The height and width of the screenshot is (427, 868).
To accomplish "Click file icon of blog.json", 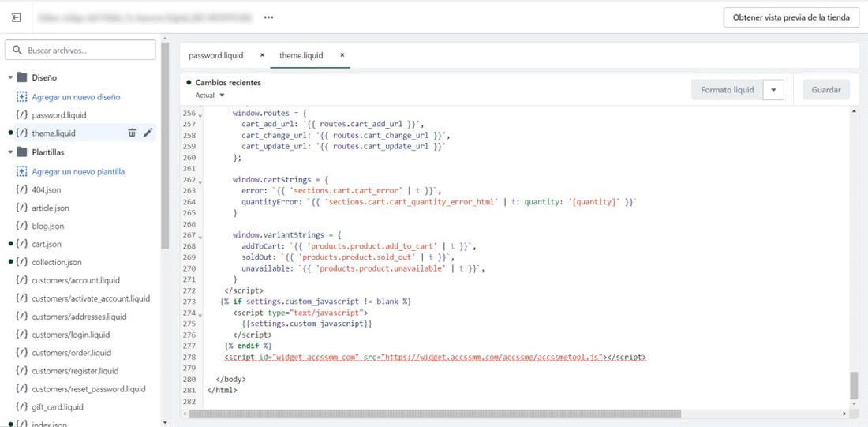I will point(21,226).
